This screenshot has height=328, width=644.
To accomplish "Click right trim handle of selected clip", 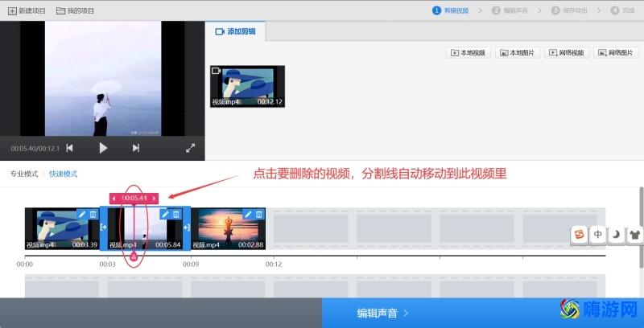I will 187,228.
